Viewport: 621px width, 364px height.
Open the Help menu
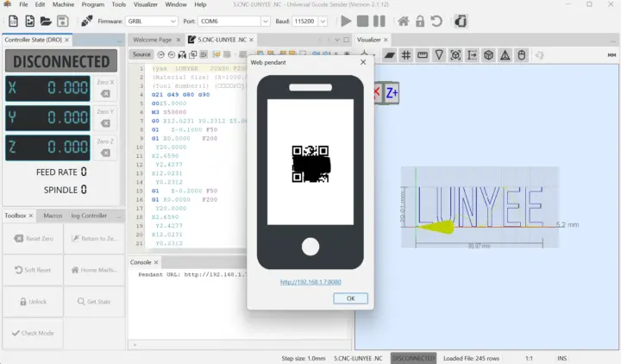[200, 4]
